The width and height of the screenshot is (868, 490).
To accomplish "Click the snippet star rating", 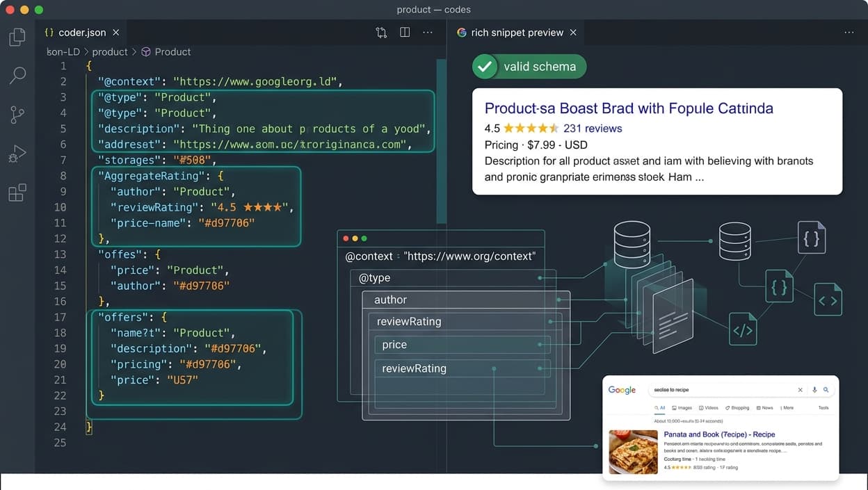I will pos(531,129).
